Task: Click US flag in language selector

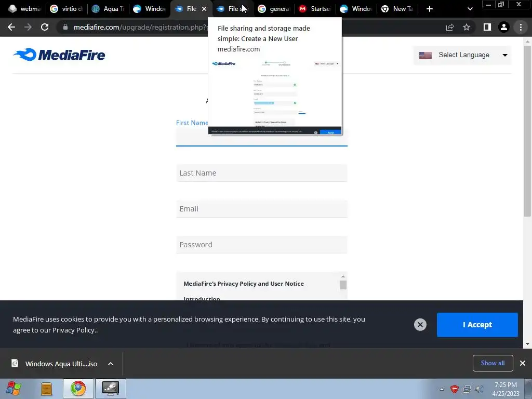Action: pos(425,55)
